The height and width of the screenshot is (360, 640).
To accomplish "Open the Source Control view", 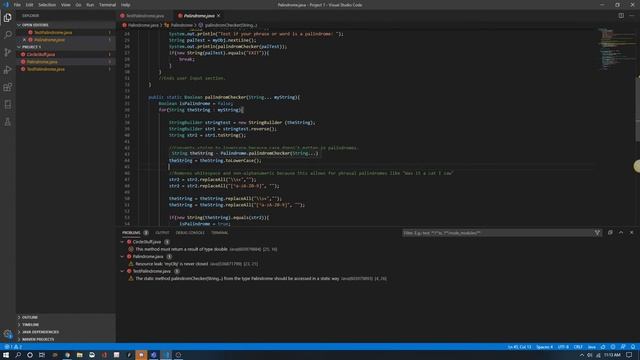I will click(8, 52).
